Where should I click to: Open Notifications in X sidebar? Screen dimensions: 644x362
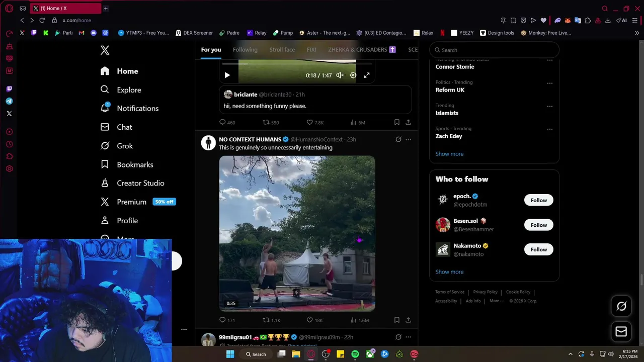coord(129,108)
